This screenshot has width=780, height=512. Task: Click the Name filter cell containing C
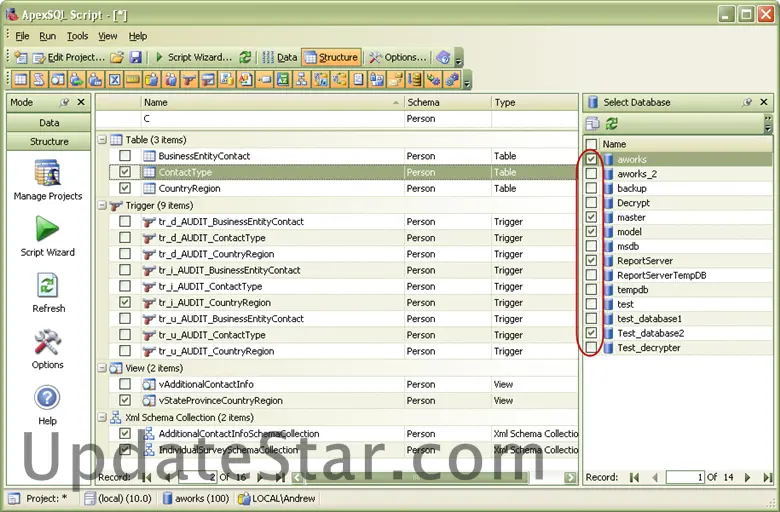pos(273,119)
